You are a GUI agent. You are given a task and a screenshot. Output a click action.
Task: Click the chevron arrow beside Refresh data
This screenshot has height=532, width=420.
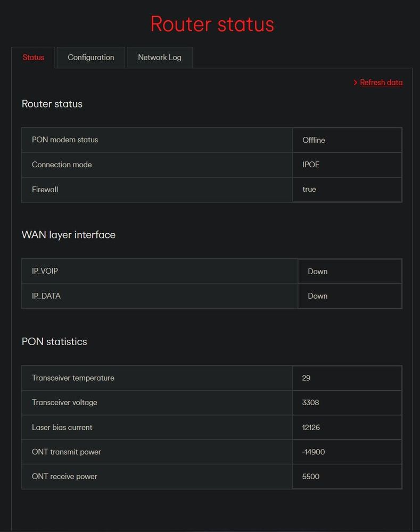pos(355,83)
